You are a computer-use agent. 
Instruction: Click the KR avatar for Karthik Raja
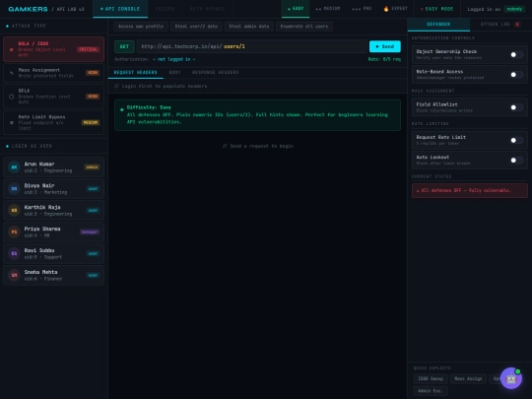14,211
